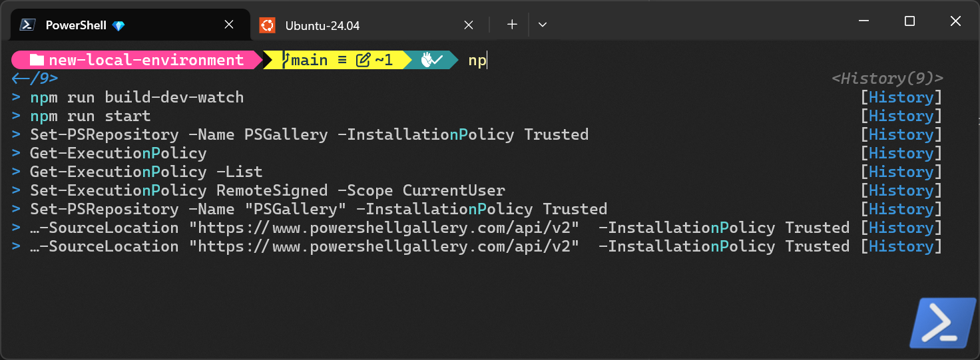980x360 pixels.
Task: Click the command input showing 'np'
Action: [x=477, y=61]
